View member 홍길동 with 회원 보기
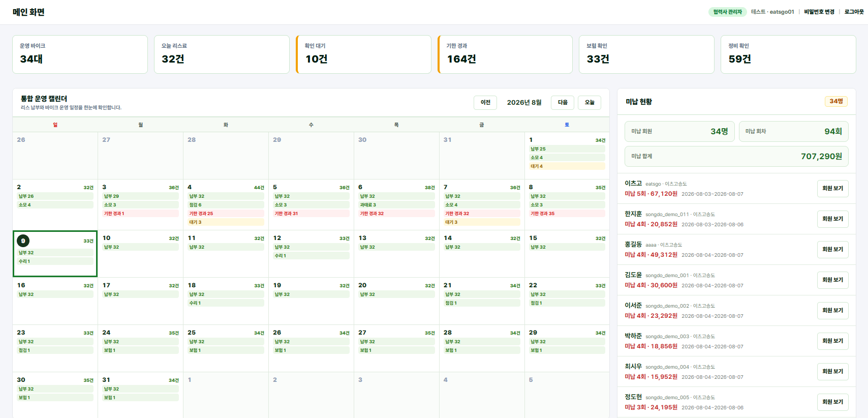 [x=832, y=250]
